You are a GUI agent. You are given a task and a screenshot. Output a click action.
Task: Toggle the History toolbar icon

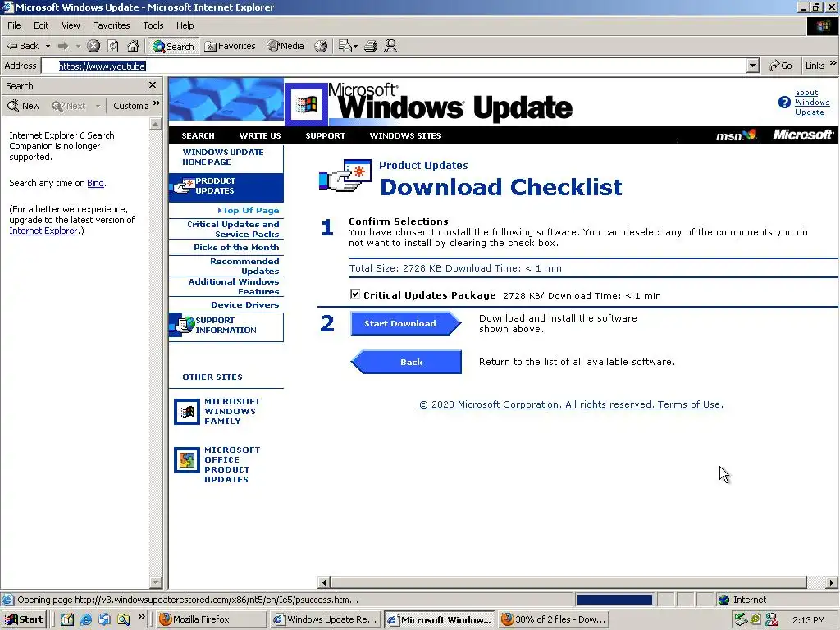click(321, 46)
